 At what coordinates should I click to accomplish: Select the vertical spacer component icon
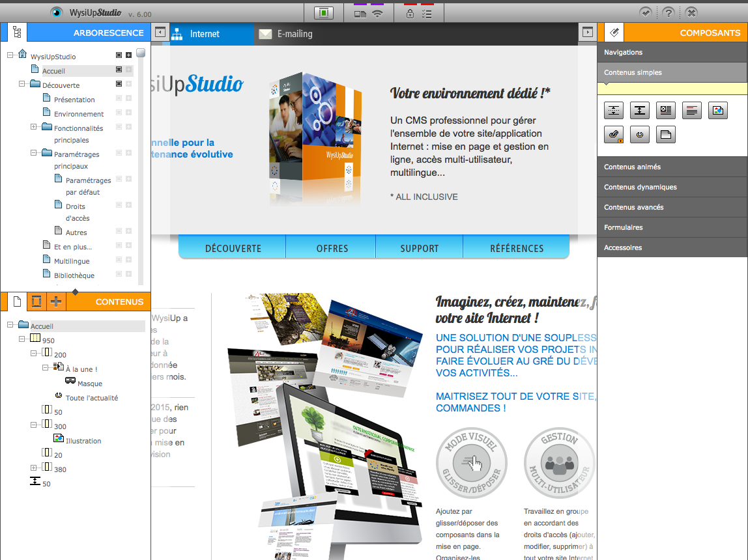click(640, 111)
